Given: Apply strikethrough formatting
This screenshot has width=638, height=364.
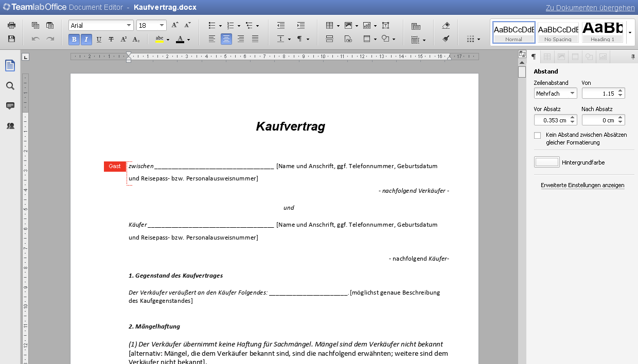Looking at the screenshot, I should click(111, 39).
